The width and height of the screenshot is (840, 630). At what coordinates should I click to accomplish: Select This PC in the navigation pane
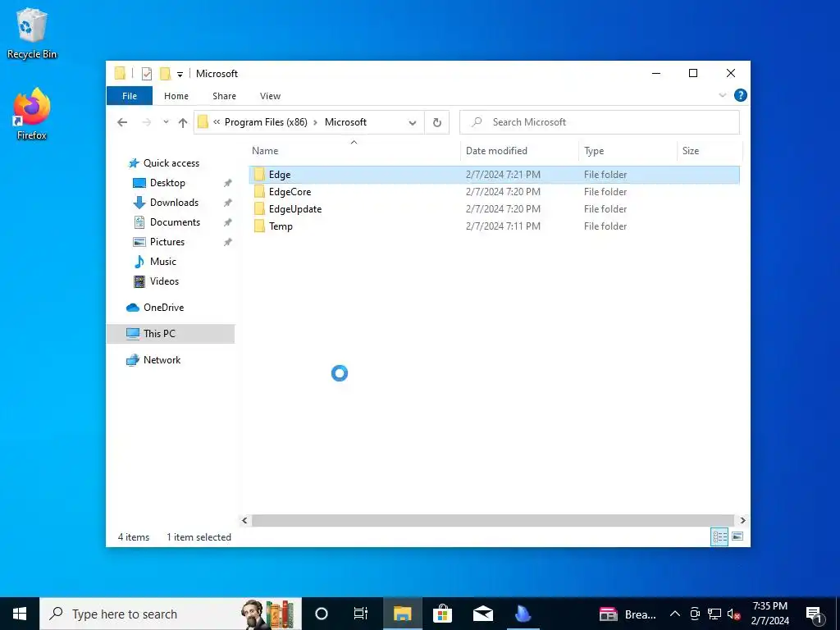click(x=171, y=334)
